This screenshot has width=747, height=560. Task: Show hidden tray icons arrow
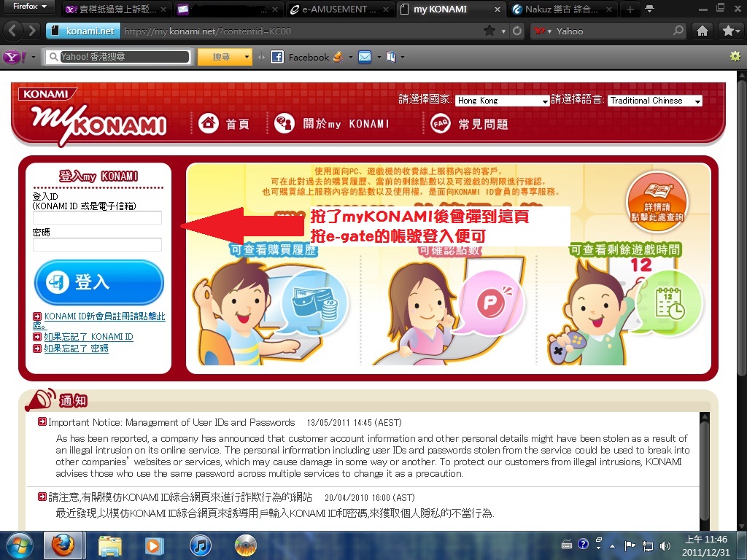(613, 545)
